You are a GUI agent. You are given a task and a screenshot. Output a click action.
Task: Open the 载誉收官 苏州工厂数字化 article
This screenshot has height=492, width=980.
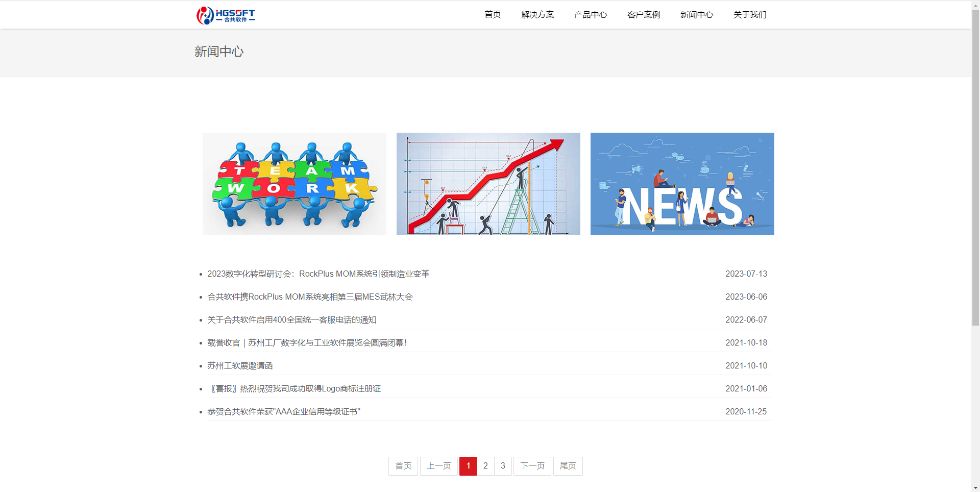pyautogui.click(x=307, y=343)
